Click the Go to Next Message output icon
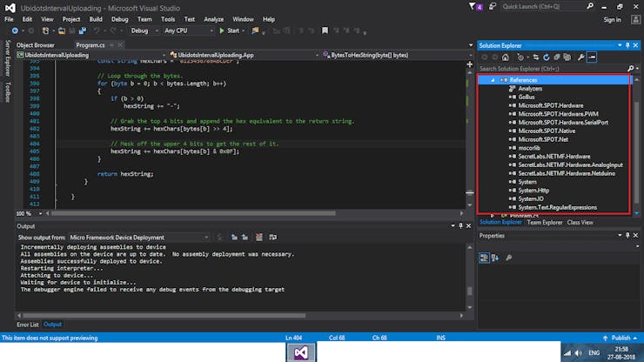The width and height of the screenshot is (644, 362). [245, 237]
